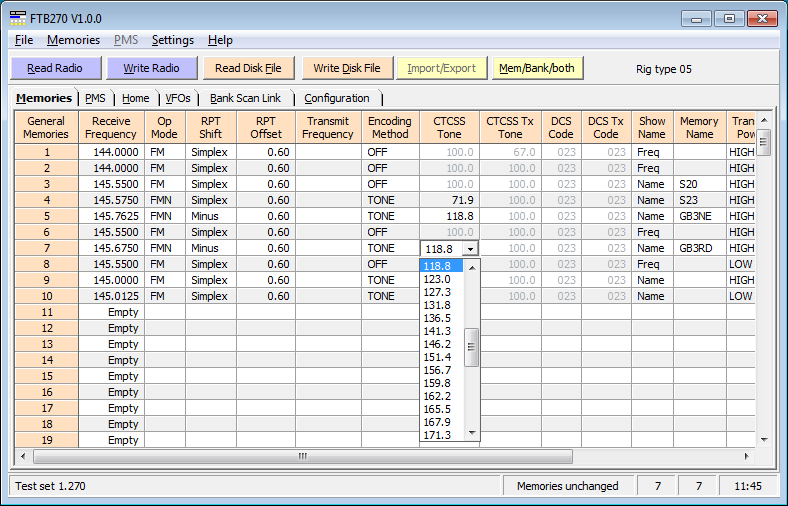Open the Memories menu
The height and width of the screenshot is (506, 788).
coord(73,40)
